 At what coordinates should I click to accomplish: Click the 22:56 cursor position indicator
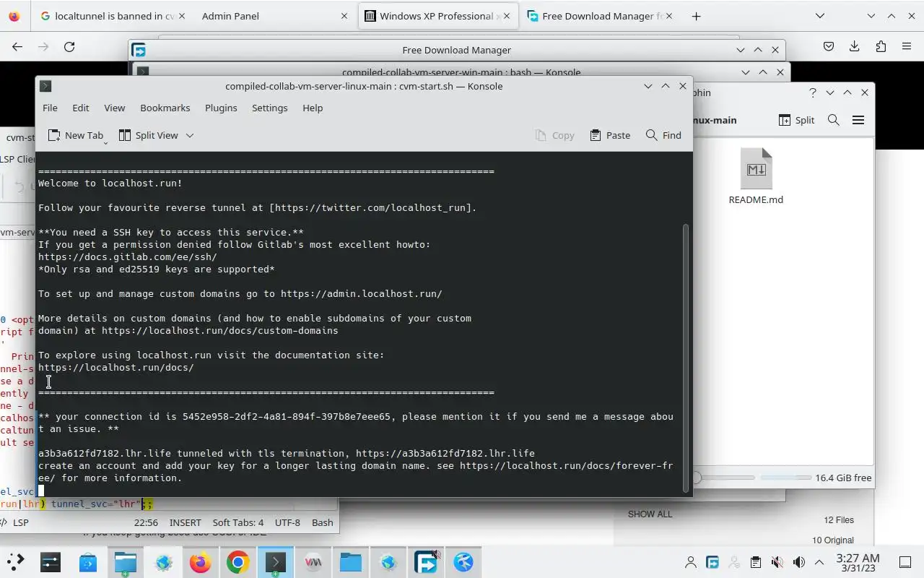pyautogui.click(x=146, y=522)
